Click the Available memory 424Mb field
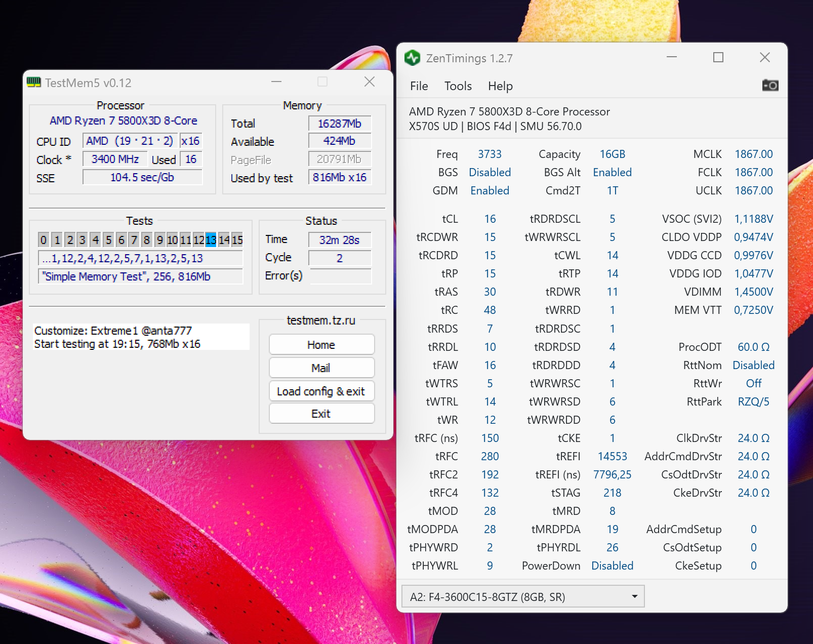This screenshot has height=644, width=813. [340, 141]
